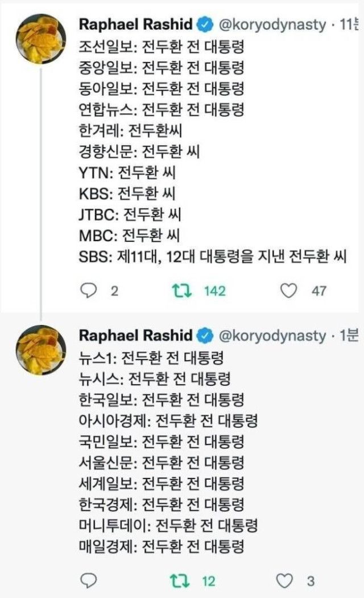Open the tweet text starting with 뉴스1
Viewport: 364px width, 598px height.
pos(152,358)
